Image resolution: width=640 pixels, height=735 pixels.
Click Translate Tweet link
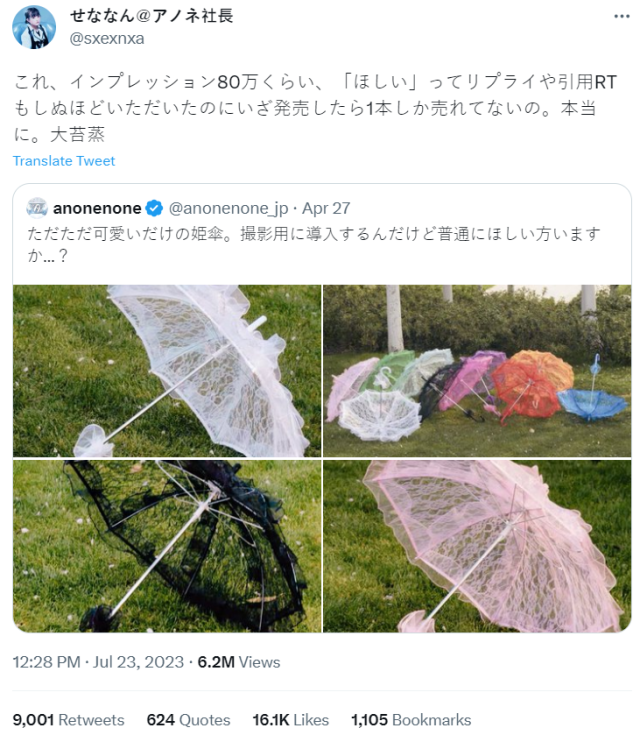point(64,161)
